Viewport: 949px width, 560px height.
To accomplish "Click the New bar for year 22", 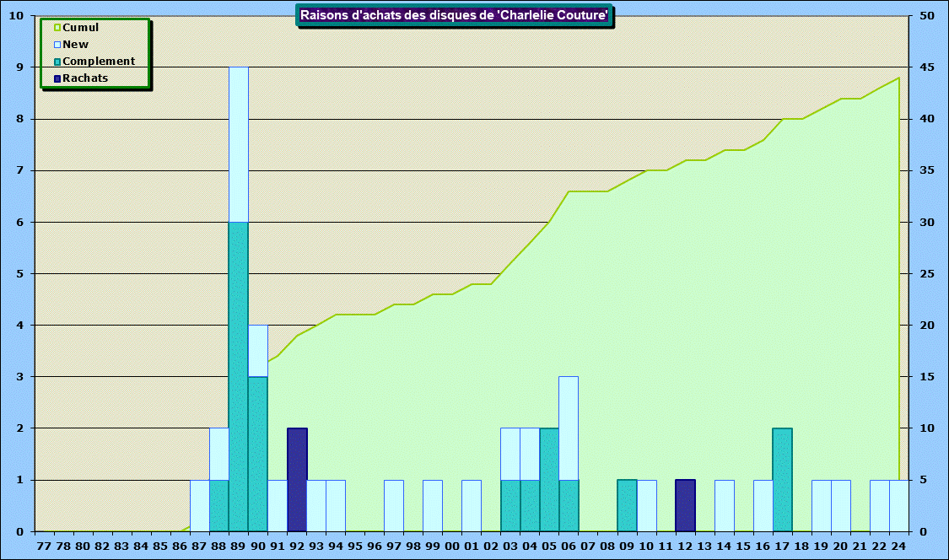I will click(879, 505).
